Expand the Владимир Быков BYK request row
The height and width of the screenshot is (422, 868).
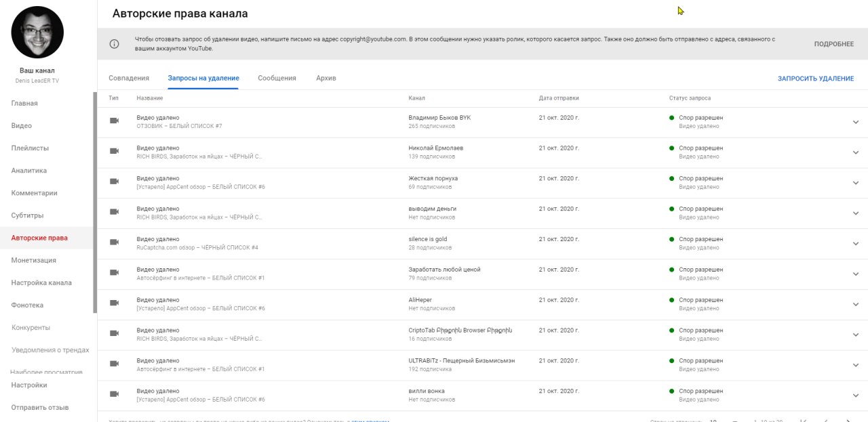[x=856, y=122]
